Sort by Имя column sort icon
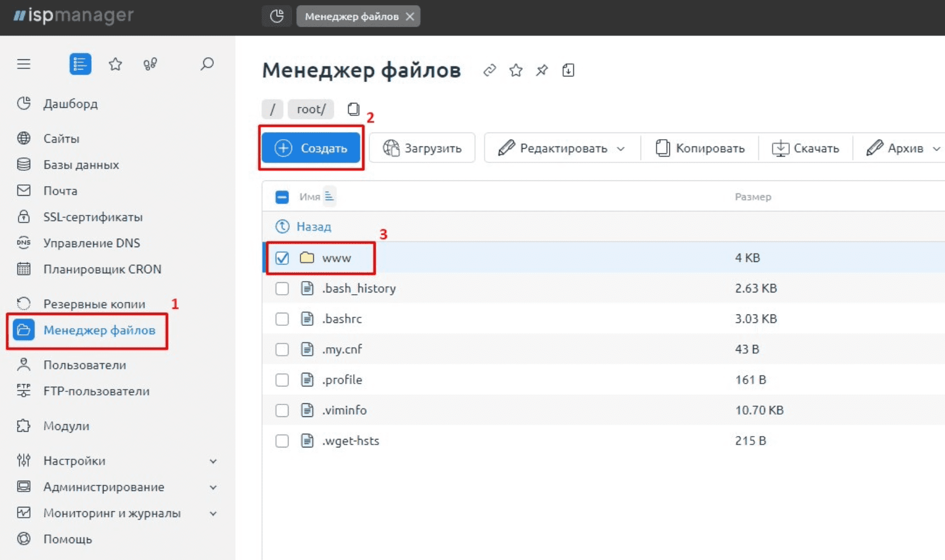This screenshot has height=560, width=945. coord(329,196)
